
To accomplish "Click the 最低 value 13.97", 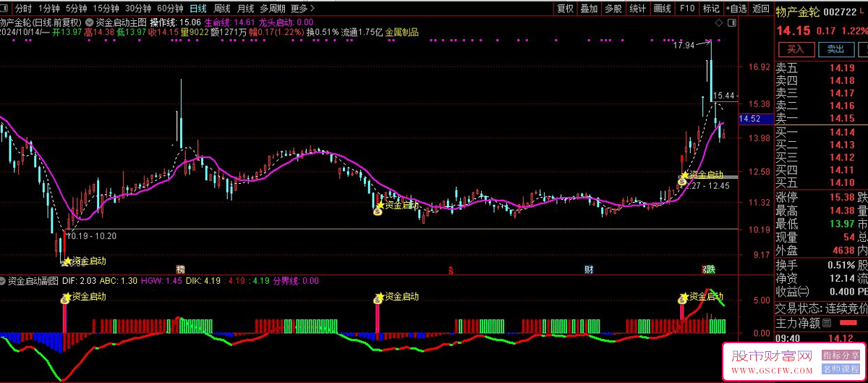I will tap(842, 224).
